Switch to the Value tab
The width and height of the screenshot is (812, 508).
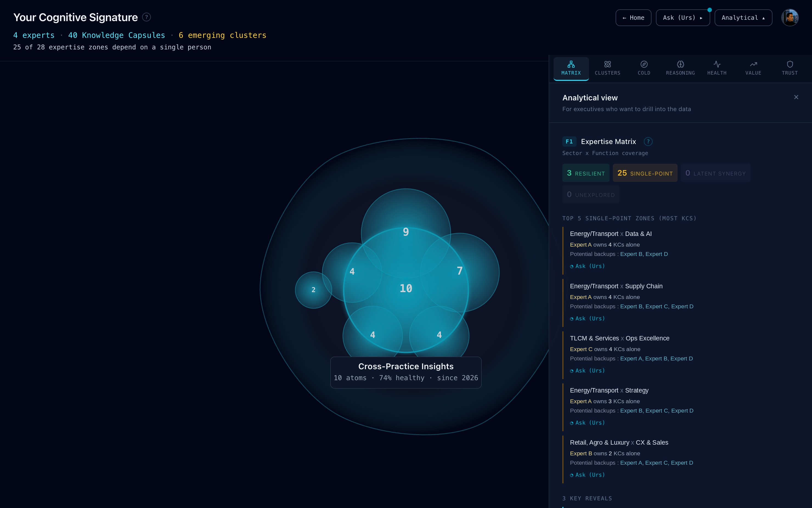[x=753, y=69]
